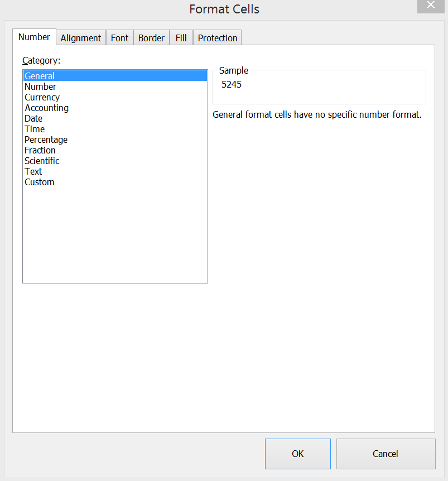
Task: Select the Number tab
Action: click(x=34, y=37)
